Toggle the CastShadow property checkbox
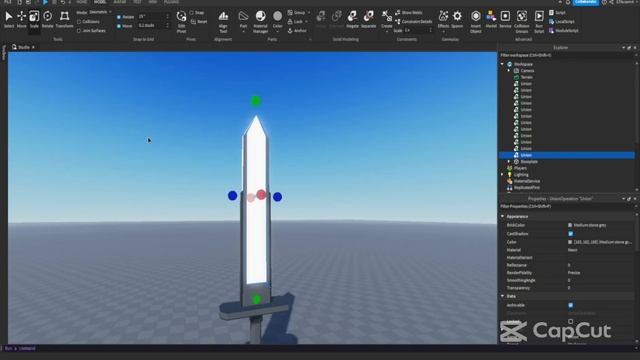Screen dimensions: 640x360 571,234
